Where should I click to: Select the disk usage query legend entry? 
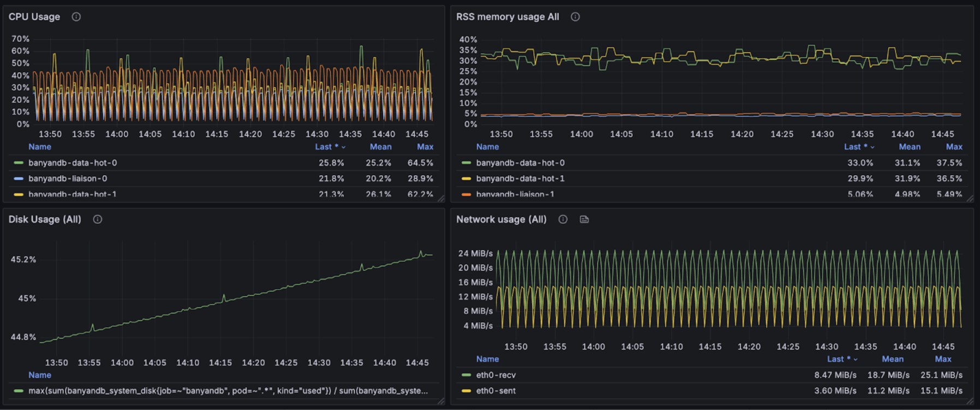click(228, 391)
